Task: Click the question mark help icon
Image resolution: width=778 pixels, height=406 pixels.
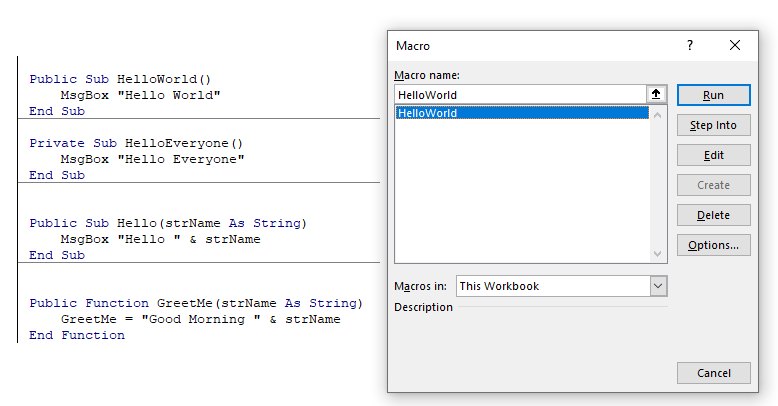Action: [690, 46]
